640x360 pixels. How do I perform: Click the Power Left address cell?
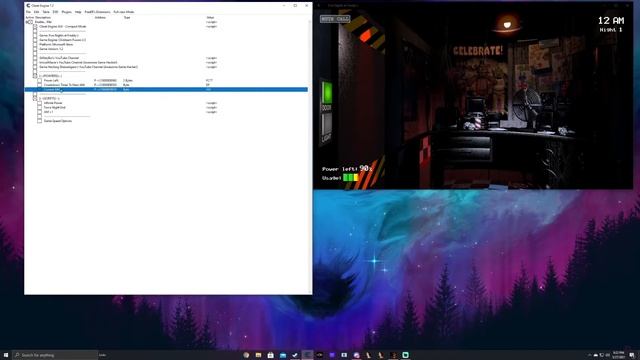[x=105, y=80]
